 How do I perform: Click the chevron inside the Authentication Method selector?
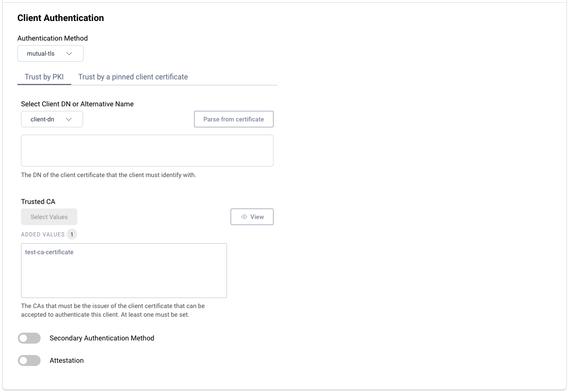pos(70,53)
